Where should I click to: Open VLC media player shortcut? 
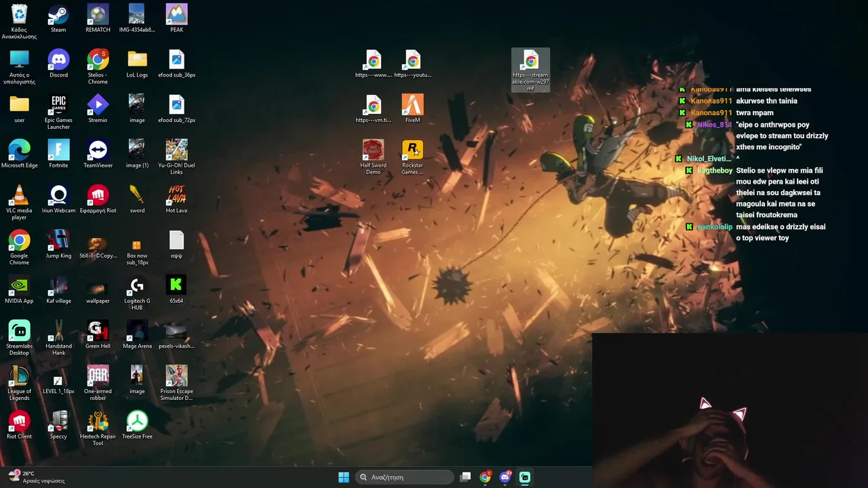pos(19,203)
